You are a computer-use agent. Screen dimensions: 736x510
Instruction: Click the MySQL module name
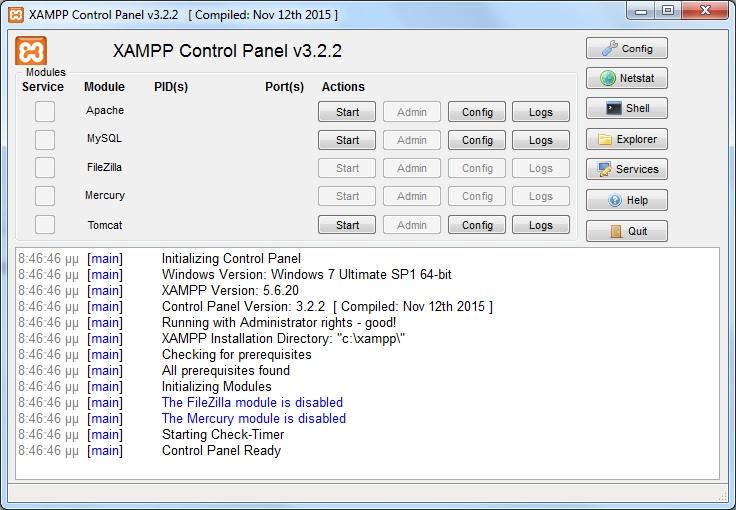click(104, 138)
